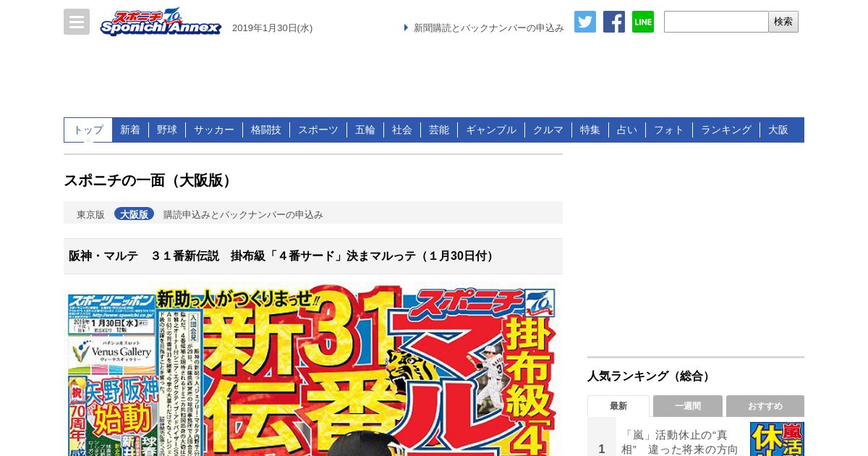Image resolution: width=868 pixels, height=456 pixels.
Task: Click the 阪神・マルテ headline text
Action: click(x=283, y=256)
